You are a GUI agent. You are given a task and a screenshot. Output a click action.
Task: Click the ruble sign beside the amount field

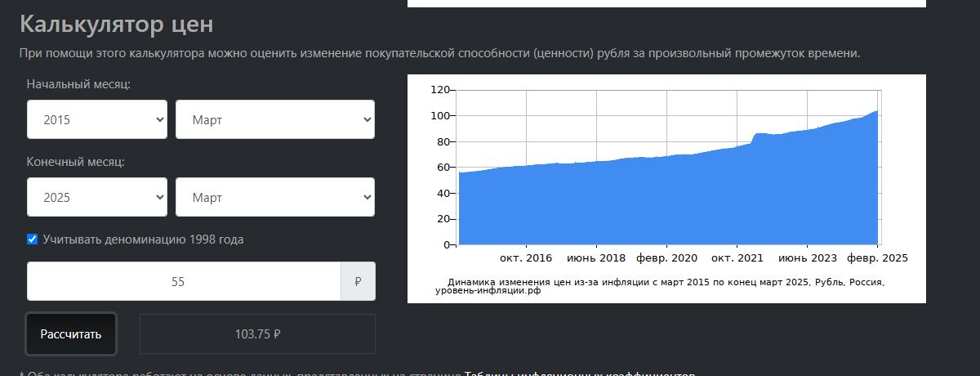[358, 281]
